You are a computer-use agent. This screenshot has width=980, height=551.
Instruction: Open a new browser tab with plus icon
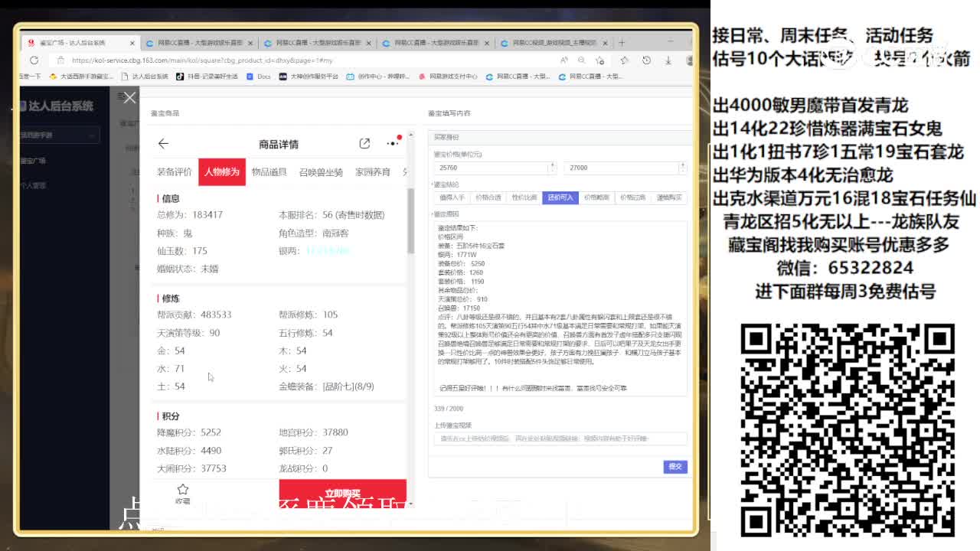[622, 42]
